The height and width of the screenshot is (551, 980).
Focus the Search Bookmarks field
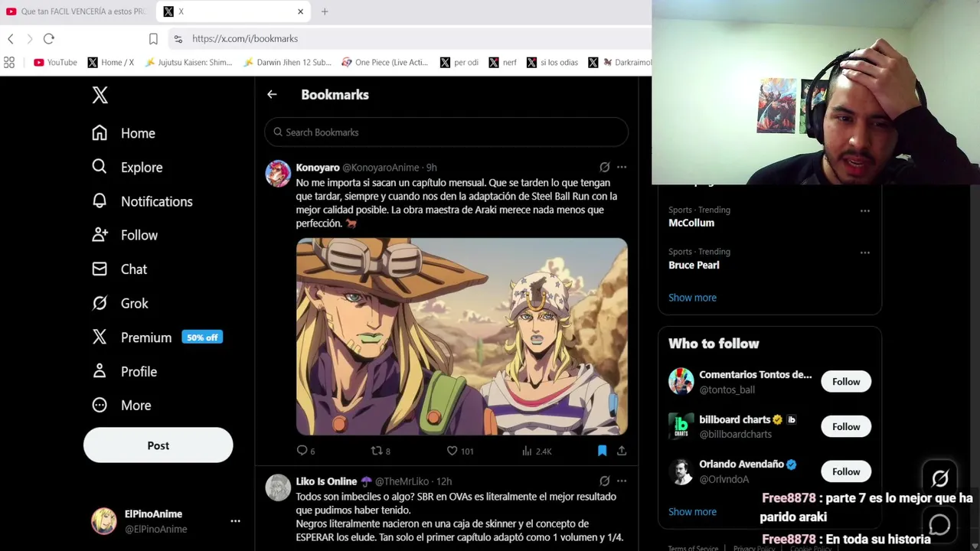point(446,132)
